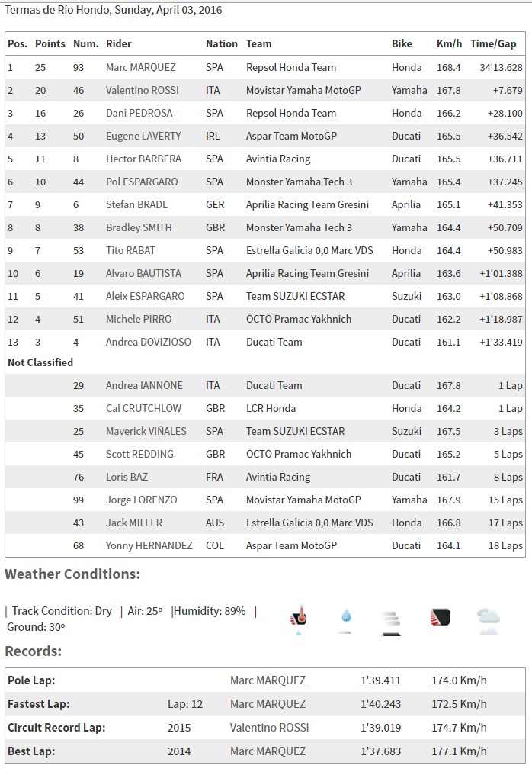Viewport: 532px width, 772px height.
Task: Click Circuit Record Lap holder Valentino ROSSI
Action: pyautogui.click(x=269, y=728)
